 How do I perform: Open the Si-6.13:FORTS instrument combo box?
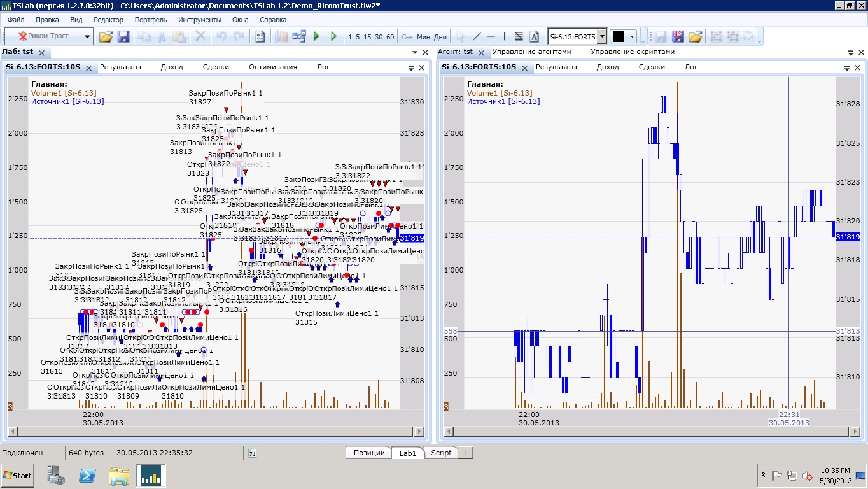coord(602,37)
